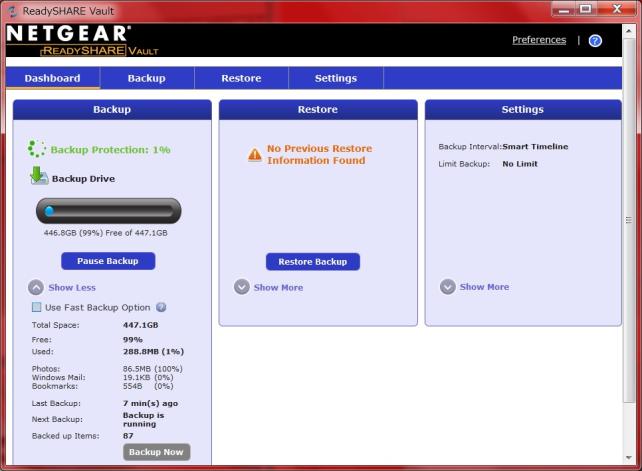
Task: Click the Backed up Items 87 value
Action: point(128,436)
